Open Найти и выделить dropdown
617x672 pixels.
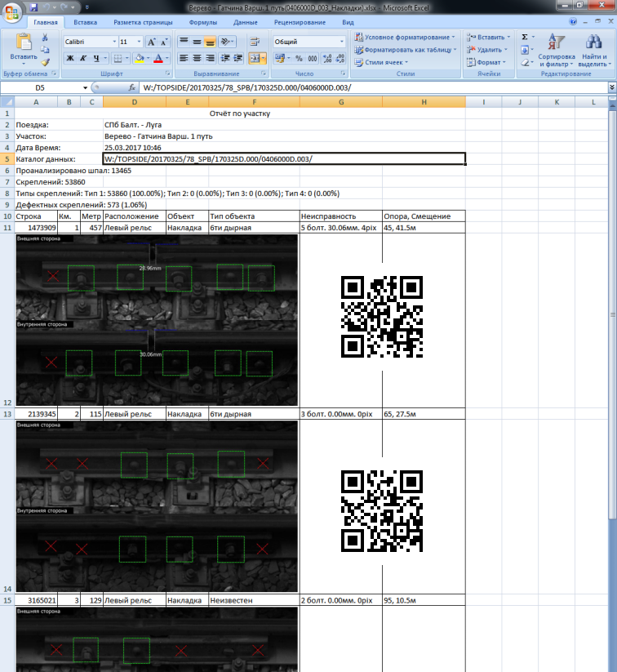point(594,50)
